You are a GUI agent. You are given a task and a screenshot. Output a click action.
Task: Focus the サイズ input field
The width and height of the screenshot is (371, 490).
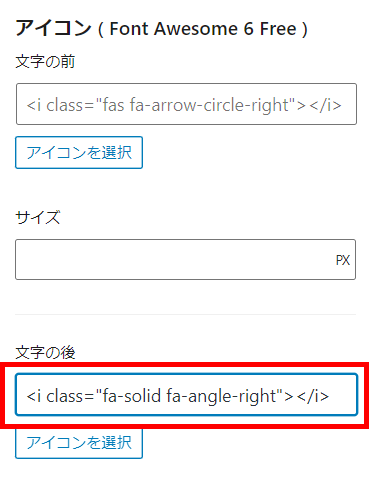(186, 259)
